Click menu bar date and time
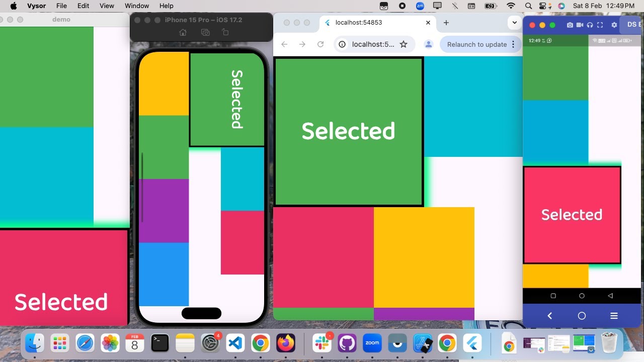 [604, 6]
